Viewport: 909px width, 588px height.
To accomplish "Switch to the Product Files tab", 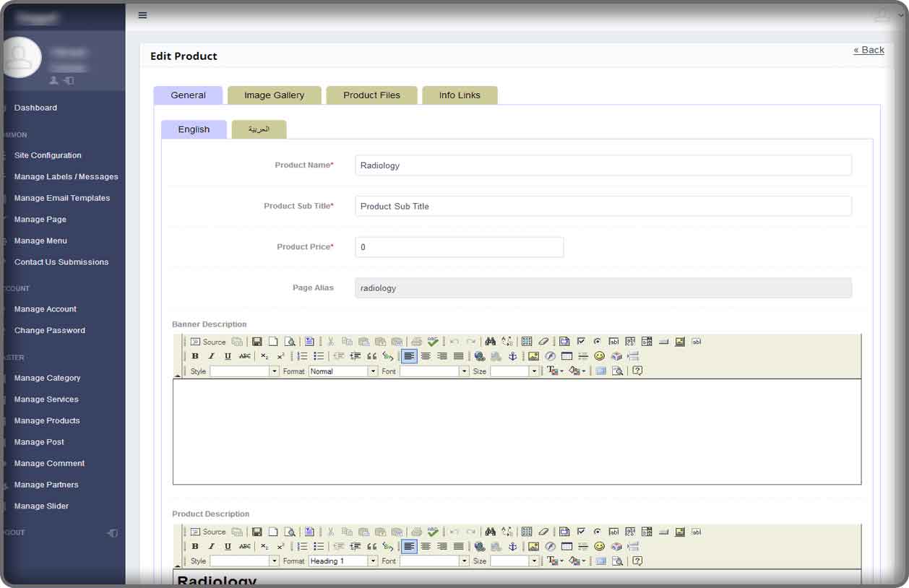I will coord(371,95).
